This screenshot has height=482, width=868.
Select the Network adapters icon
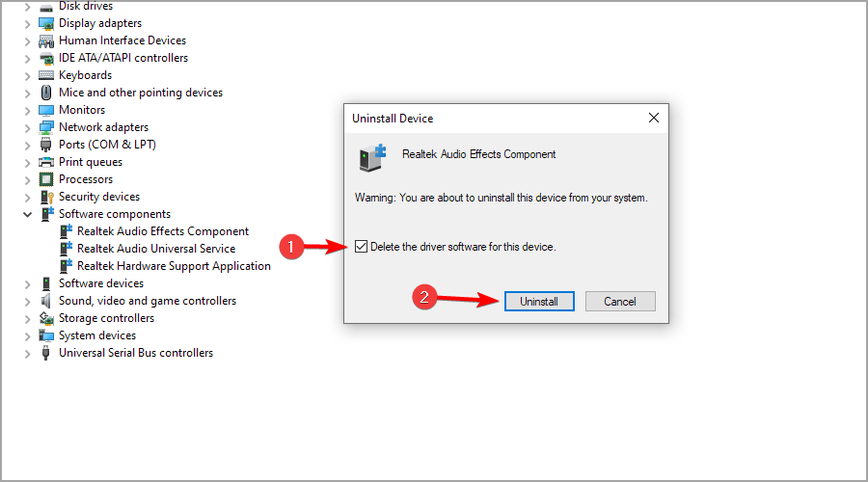tap(46, 127)
